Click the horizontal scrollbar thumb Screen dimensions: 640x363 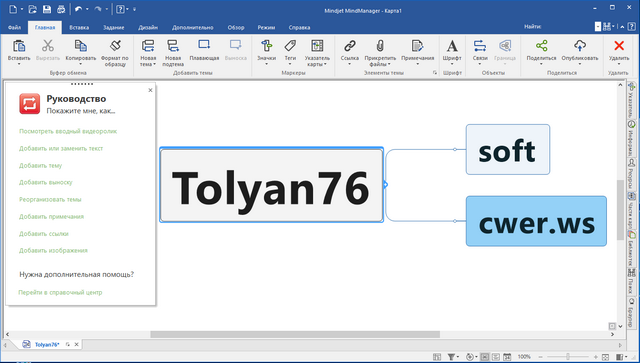click(x=295, y=334)
